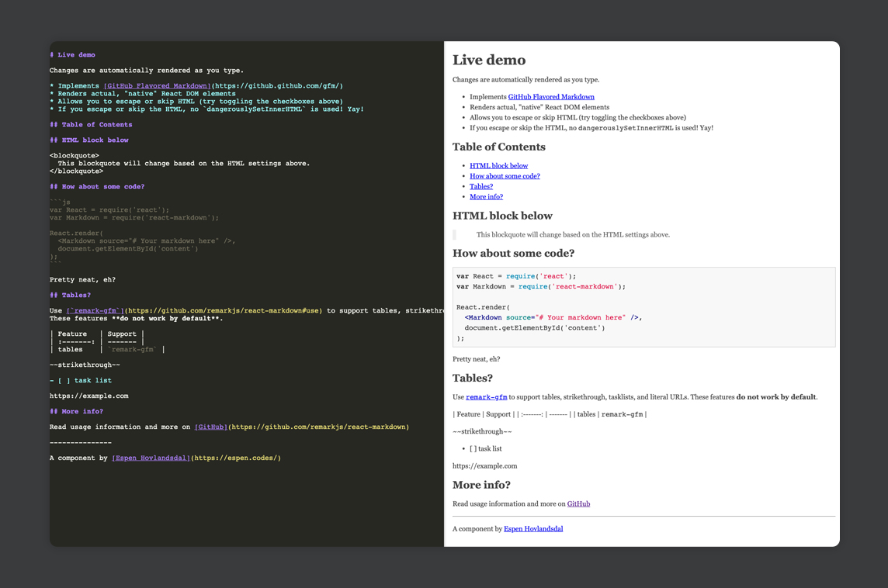Click the '## Tables?' heading in editor
Image resolution: width=888 pixels, height=588 pixels.
70,296
